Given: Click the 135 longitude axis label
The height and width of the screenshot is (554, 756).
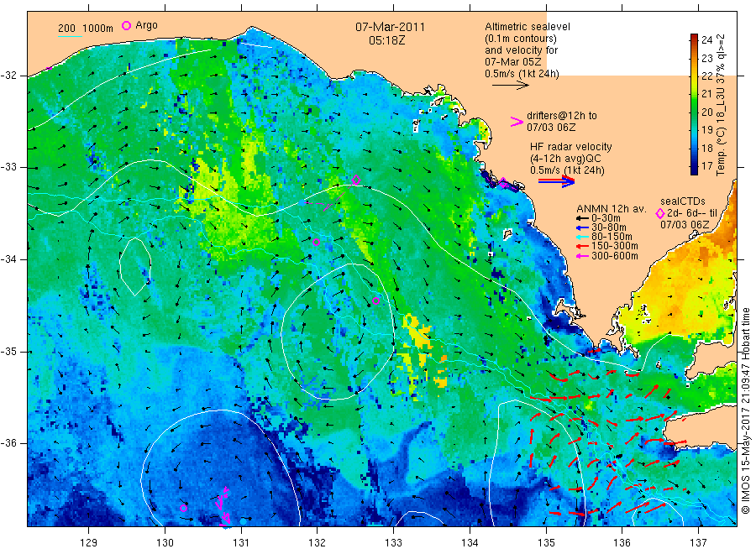Looking at the screenshot, I should (546, 543).
